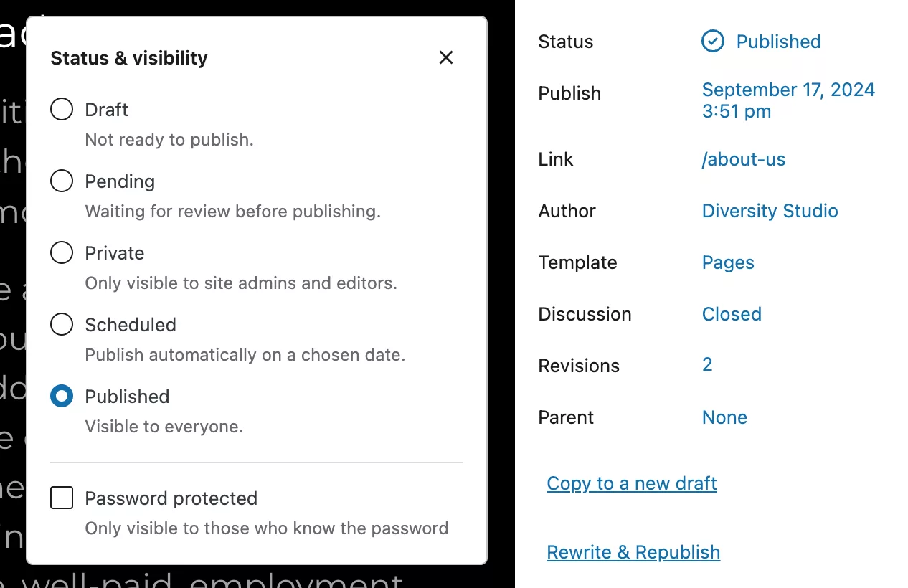The image size is (908, 588).
Task: Click the Draft label text
Action: pyautogui.click(x=106, y=110)
